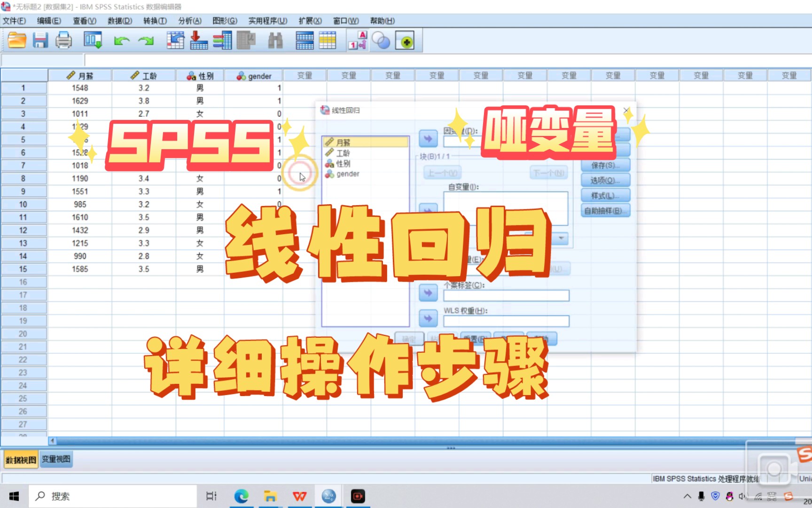Click the screen recorder taskbar icon

358,496
